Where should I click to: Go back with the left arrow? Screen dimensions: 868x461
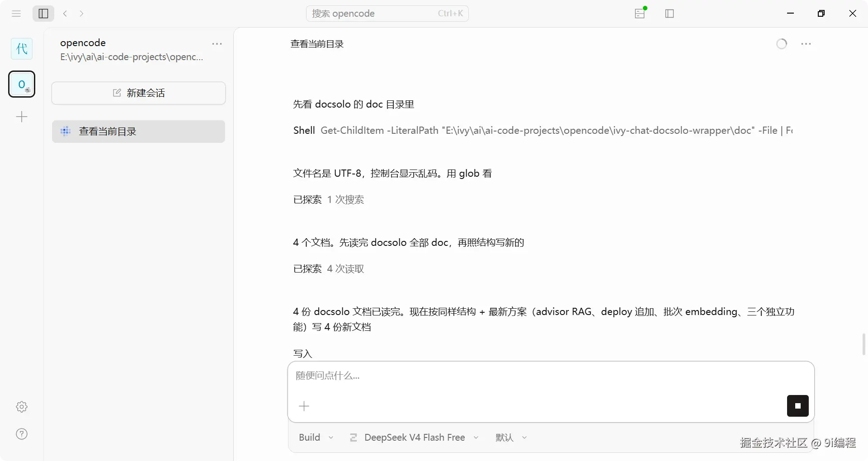[x=65, y=14]
